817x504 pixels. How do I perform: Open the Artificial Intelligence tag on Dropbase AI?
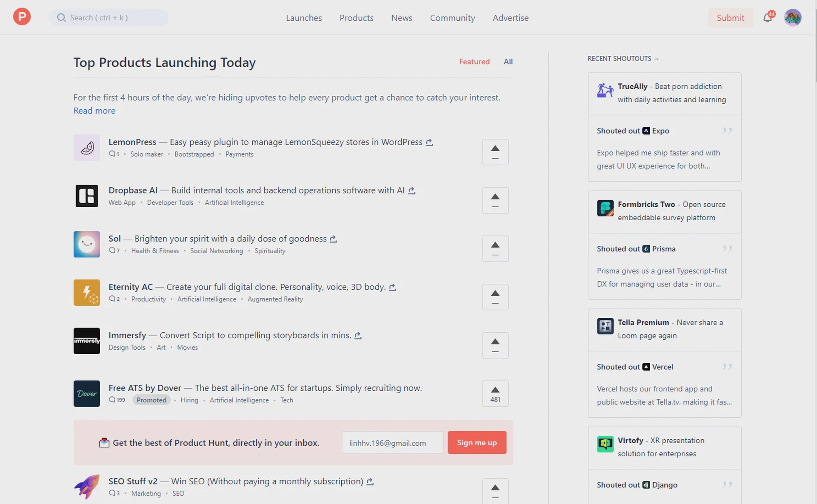[x=234, y=202]
